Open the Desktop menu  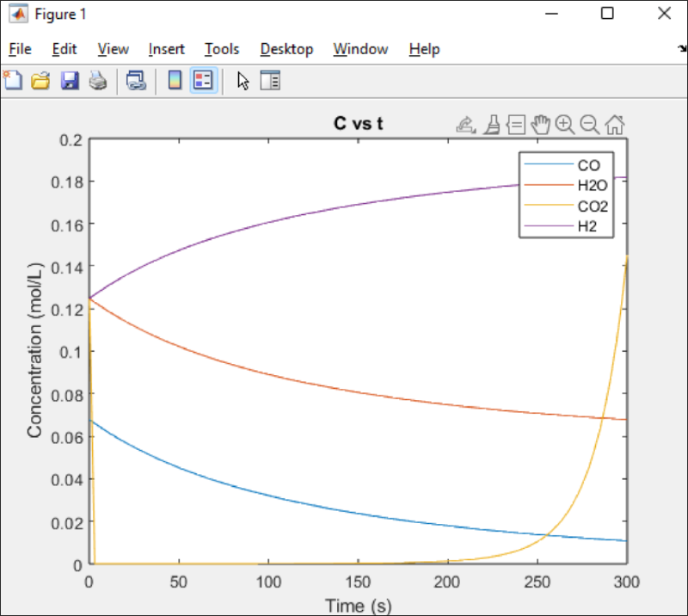[x=286, y=49]
